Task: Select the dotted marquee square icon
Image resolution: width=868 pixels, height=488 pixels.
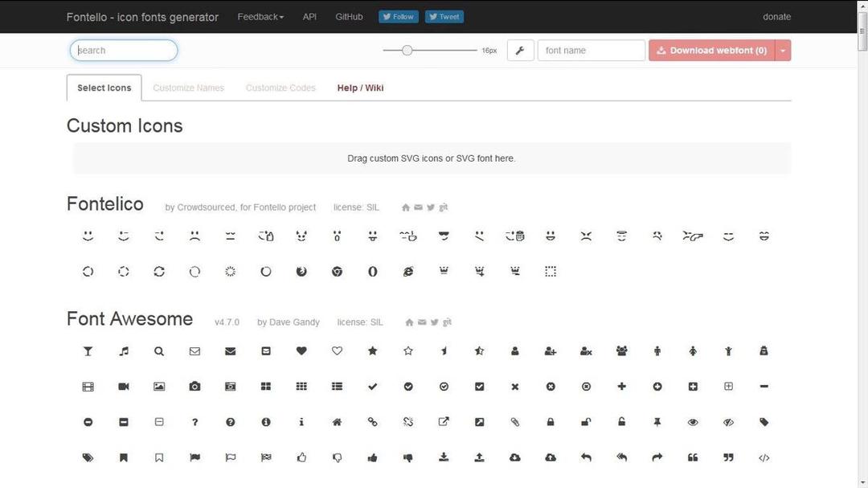Action: (551, 272)
